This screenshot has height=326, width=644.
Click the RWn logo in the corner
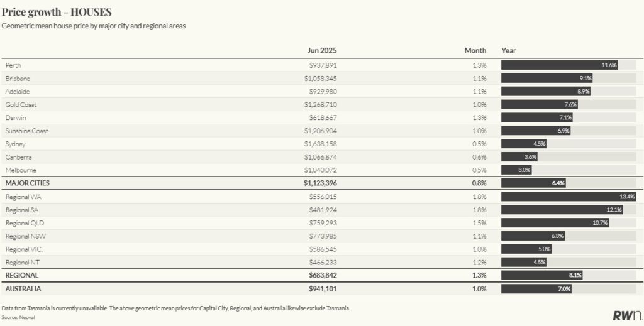tap(626, 315)
